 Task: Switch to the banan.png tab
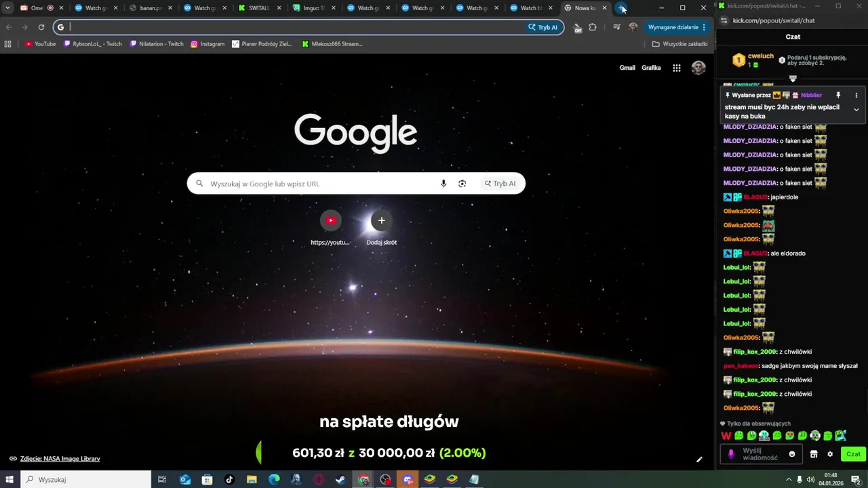point(150,8)
